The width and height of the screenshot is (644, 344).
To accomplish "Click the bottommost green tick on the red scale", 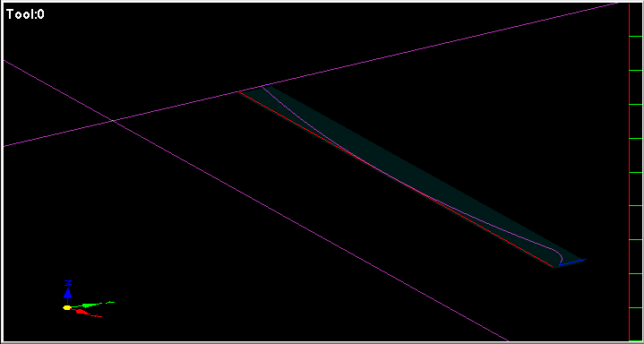I will 636,307.
